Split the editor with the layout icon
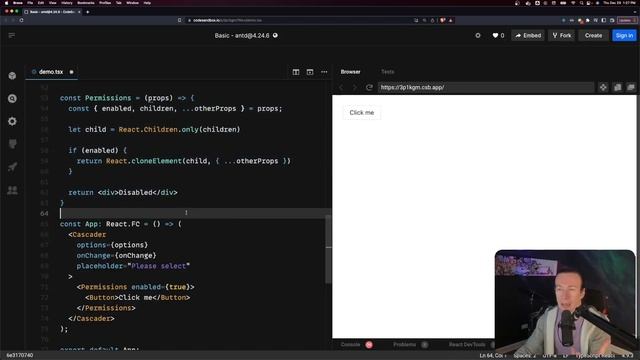 click(296, 72)
